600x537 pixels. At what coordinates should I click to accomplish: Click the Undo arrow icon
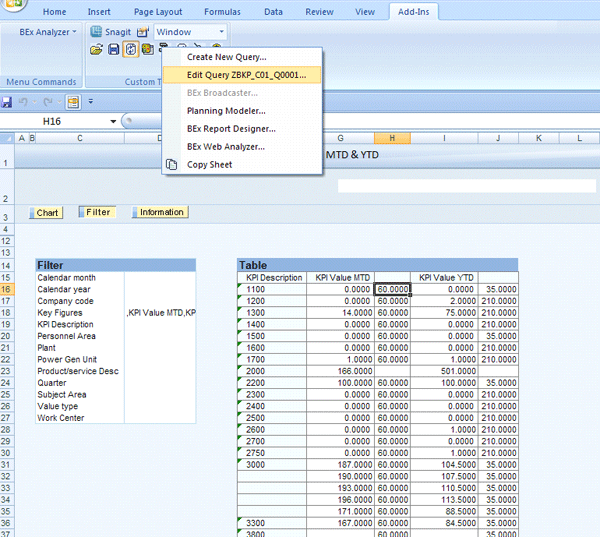click(23, 102)
